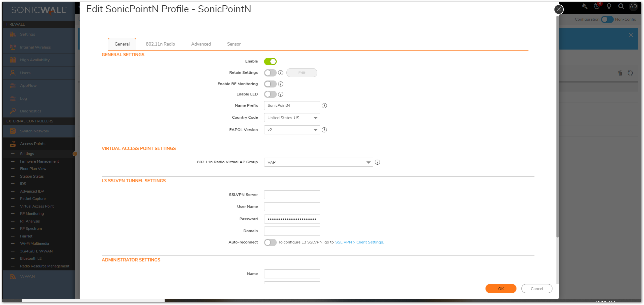Open the 802.11n Radio Virtual AP Group dropdown
The image size is (644, 305).
click(x=318, y=162)
